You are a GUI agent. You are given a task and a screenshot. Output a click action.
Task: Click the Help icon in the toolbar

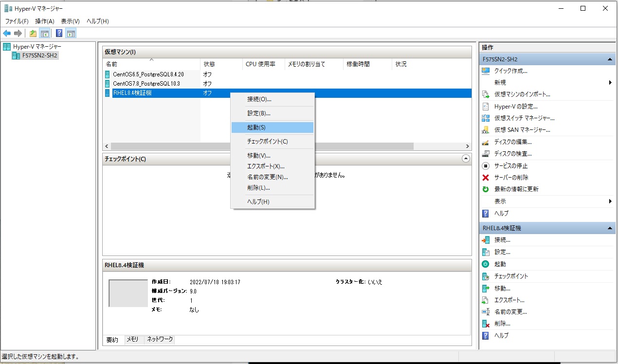[59, 33]
